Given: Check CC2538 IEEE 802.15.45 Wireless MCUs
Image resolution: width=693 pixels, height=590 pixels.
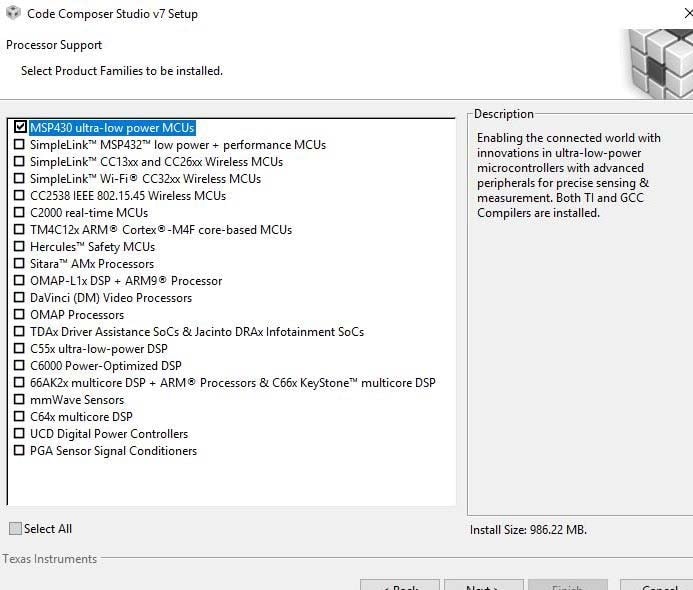Looking at the screenshot, I should (19, 195).
